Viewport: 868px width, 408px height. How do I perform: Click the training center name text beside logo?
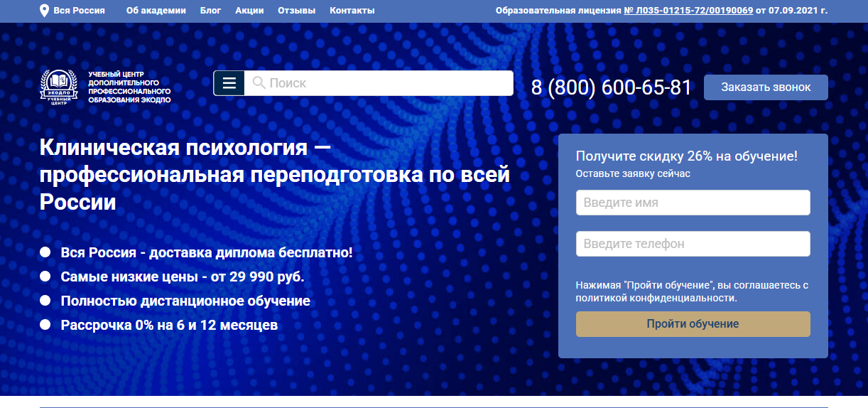[x=129, y=87]
